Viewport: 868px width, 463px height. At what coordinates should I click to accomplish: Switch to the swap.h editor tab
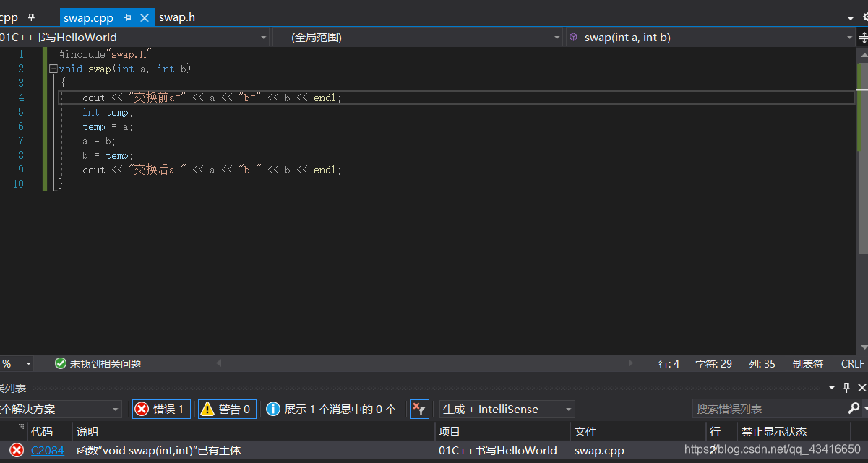(177, 17)
